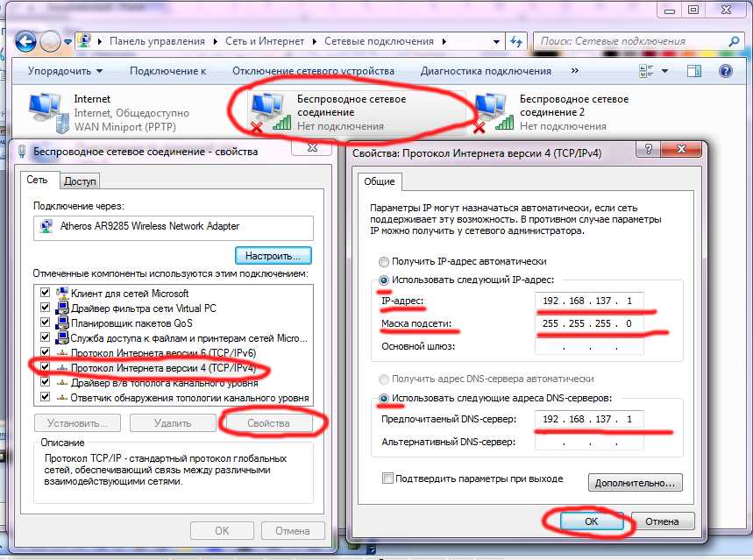Switch to the Доступ tab

(x=80, y=181)
